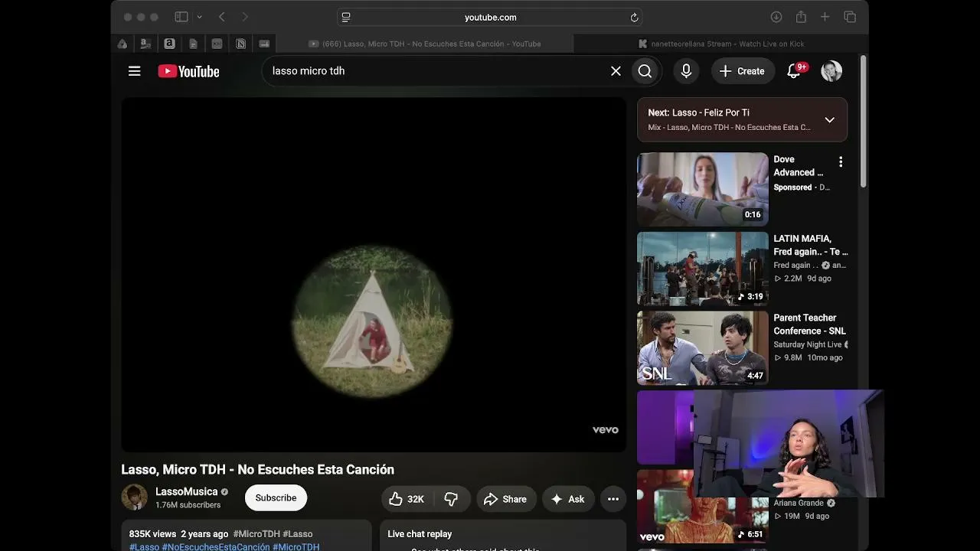Open the 'Parent Teacher Conference - SNL' title
The width and height of the screenshot is (980, 551).
(x=809, y=324)
